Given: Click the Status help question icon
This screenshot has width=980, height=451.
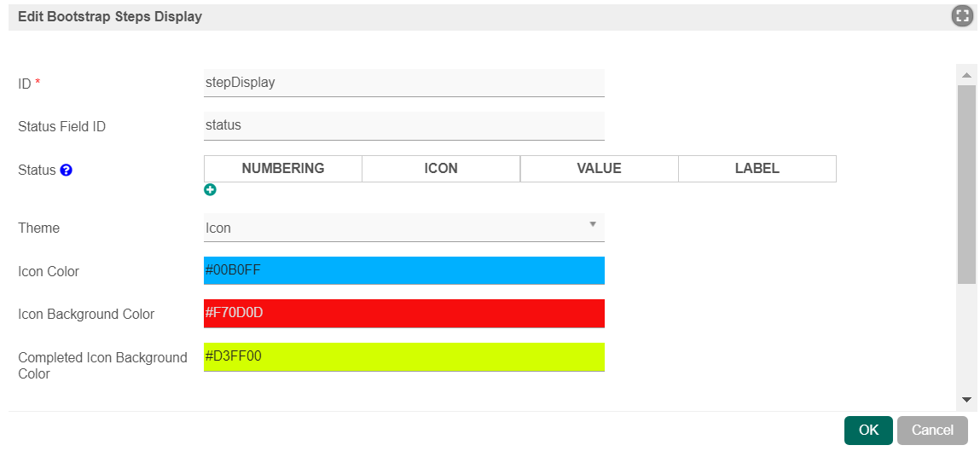Looking at the screenshot, I should (67, 170).
